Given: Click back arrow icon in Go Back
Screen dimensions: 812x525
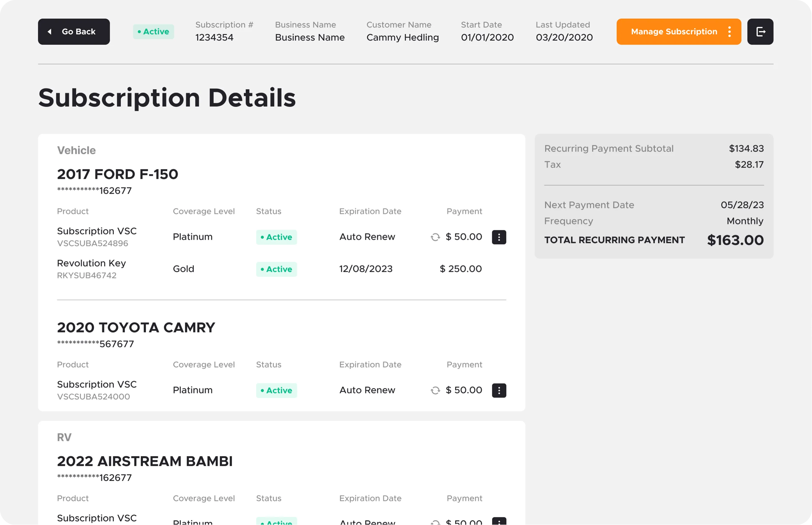Looking at the screenshot, I should (50, 32).
